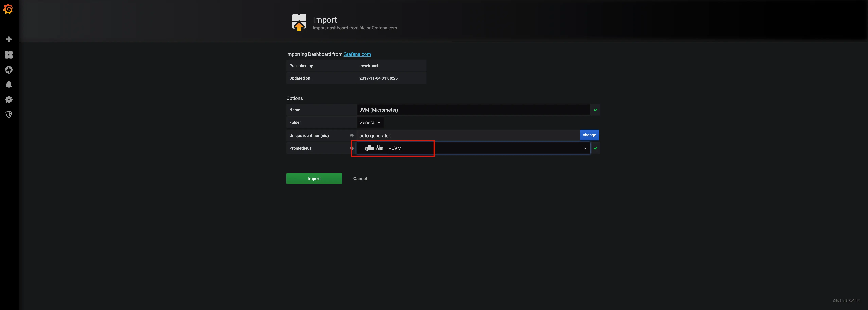Viewport: 868px width, 310px height.
Task: Click the Cancel button
Action: tap(360, 179)
